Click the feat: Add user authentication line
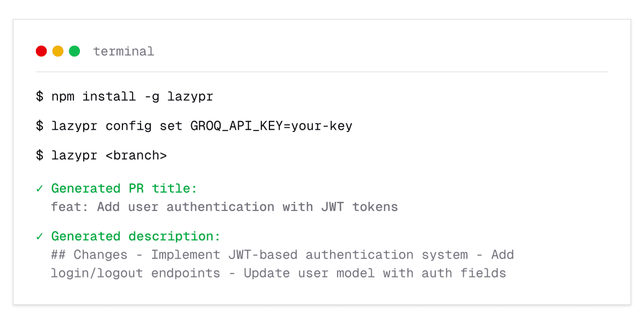The width and height of the screenshot is (644, 322). pos(224,207)
